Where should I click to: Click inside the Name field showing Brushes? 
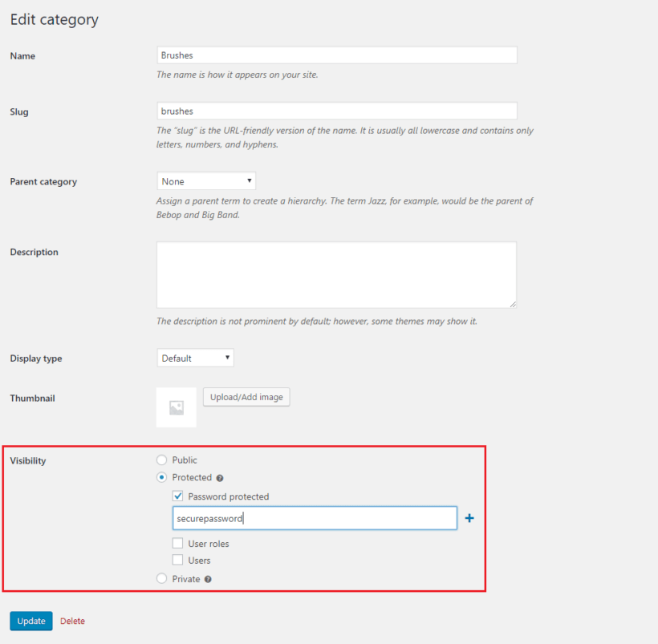[x=337, y=55]
